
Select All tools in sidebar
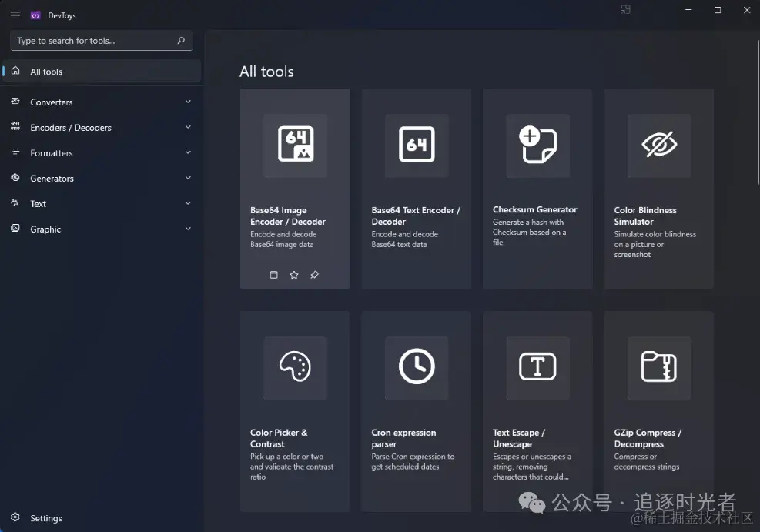pos(102,72)
